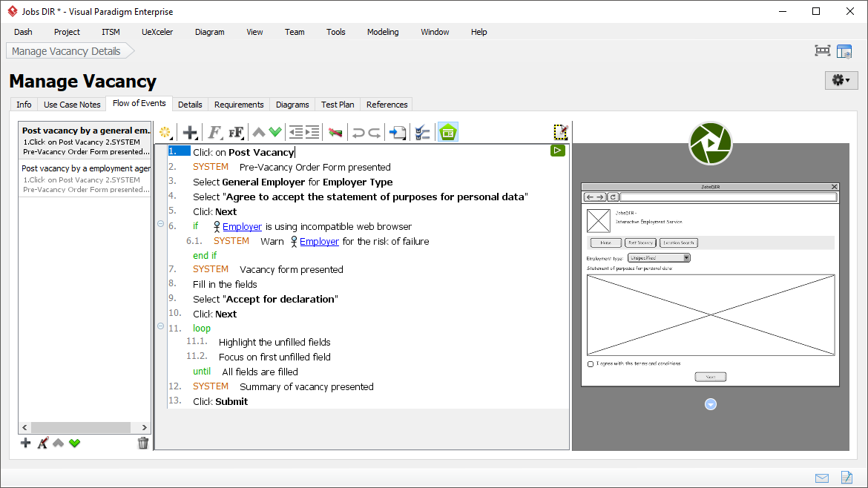Open the gear settings dropdown
This screenshot has height=488, width=868.
(x=841, y=80)
